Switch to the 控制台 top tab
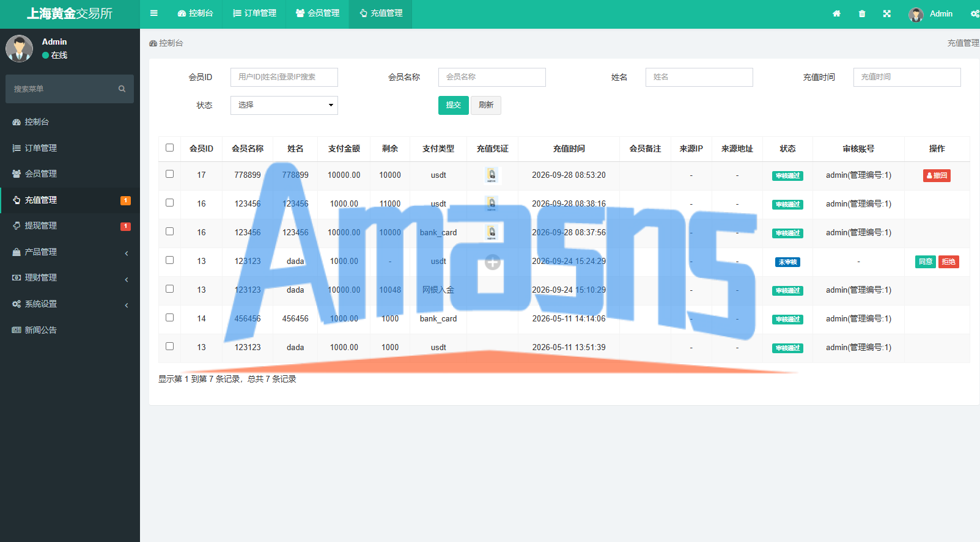The width and height of the screenshot is (980, 542). (x=195, y=13)
